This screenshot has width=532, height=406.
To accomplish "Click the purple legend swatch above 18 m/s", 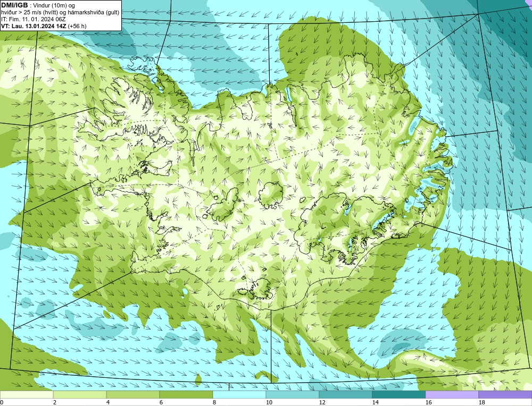I will [505, 394].
